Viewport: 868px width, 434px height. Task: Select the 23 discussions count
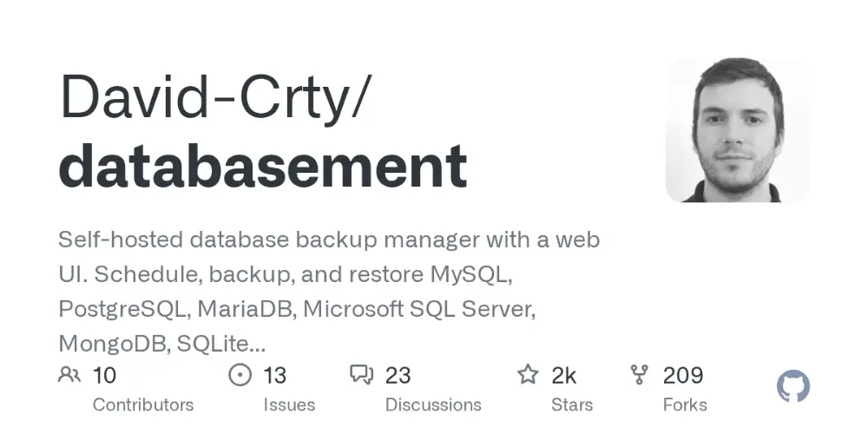coord(398,375)
